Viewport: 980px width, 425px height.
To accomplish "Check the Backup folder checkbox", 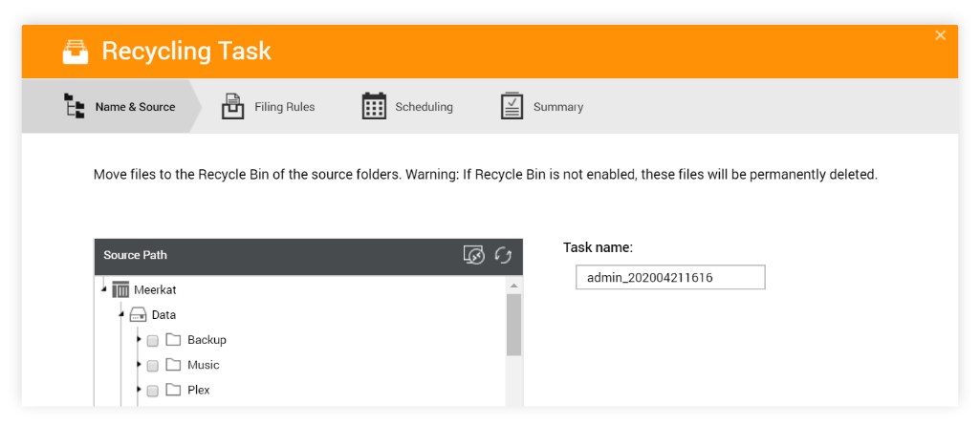I will 153,341.
